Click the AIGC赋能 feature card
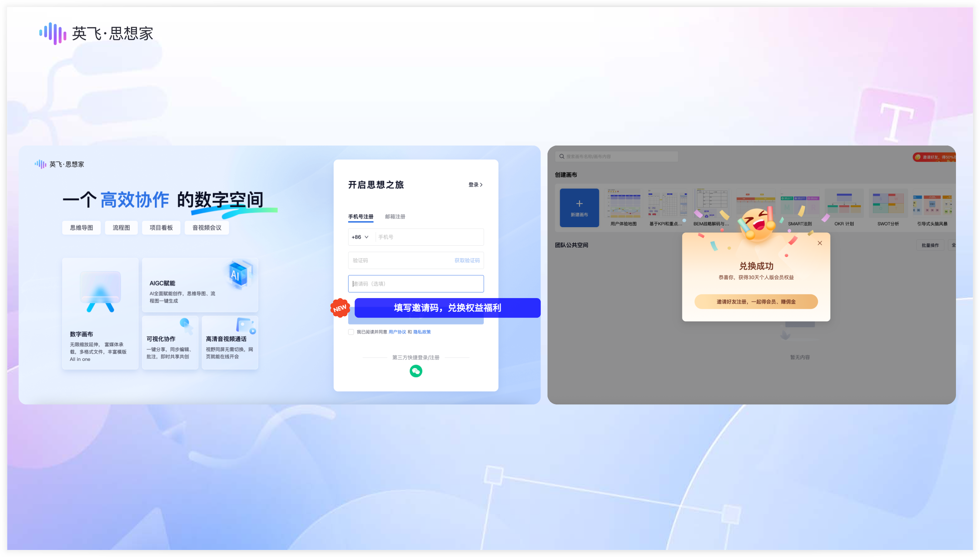This screenshot has height=557, width=980. pos(200,285)
